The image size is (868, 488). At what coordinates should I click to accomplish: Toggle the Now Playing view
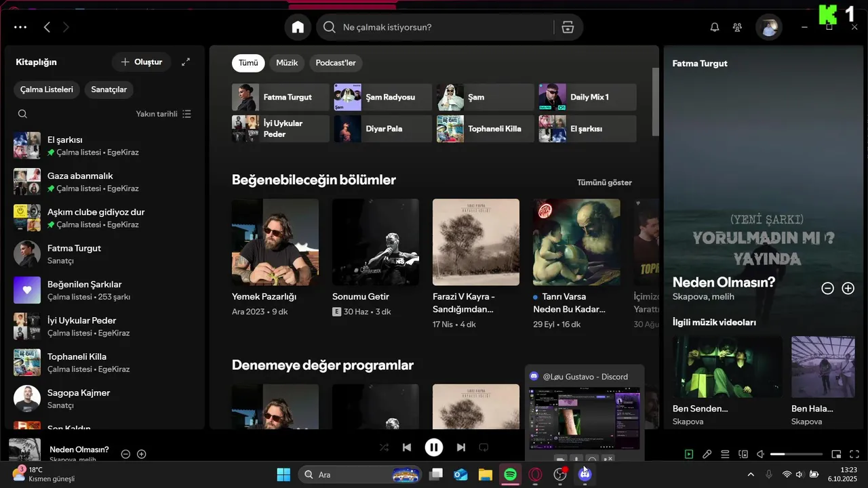pos(689,454)
